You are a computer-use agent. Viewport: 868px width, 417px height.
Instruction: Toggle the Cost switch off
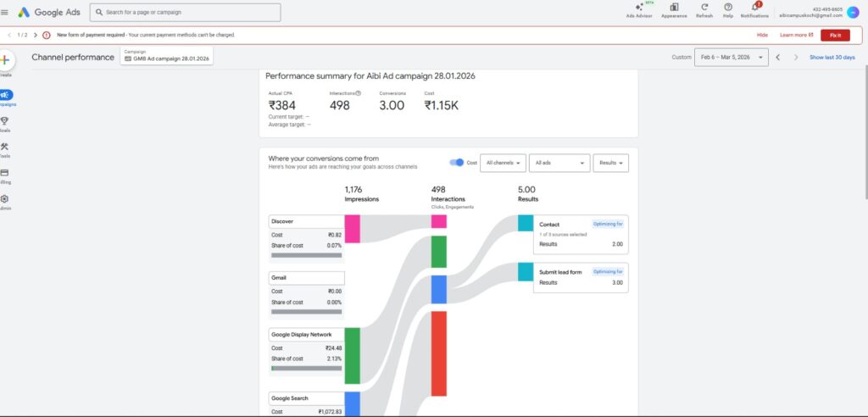(458, 163)
